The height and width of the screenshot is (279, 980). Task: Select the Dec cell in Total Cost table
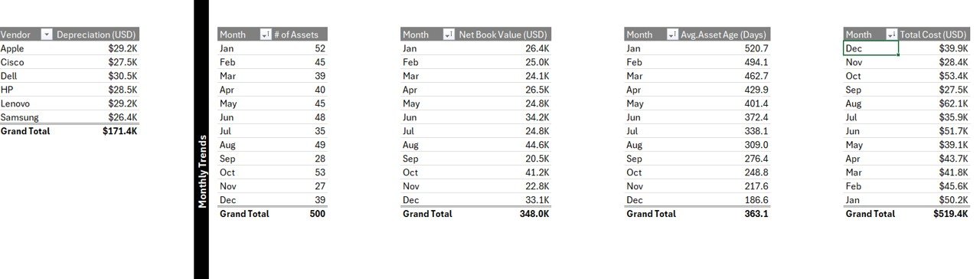pyautogui.click(x=871, y=48)
